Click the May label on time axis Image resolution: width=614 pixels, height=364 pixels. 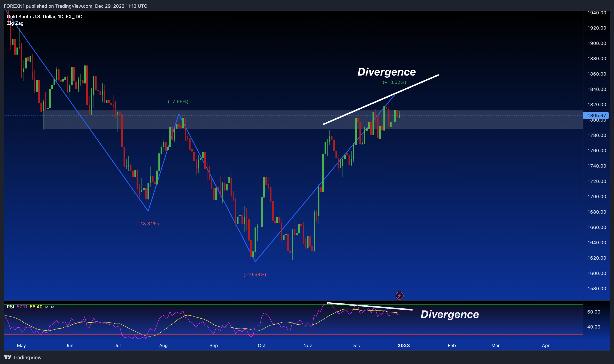coord(21,345)
